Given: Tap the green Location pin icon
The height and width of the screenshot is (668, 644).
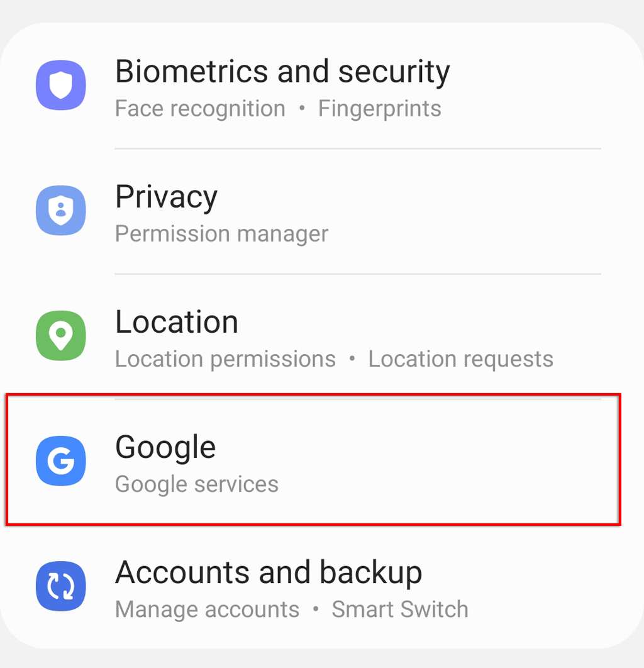Looking at the screenshot, I should click(x=61, y=336).
